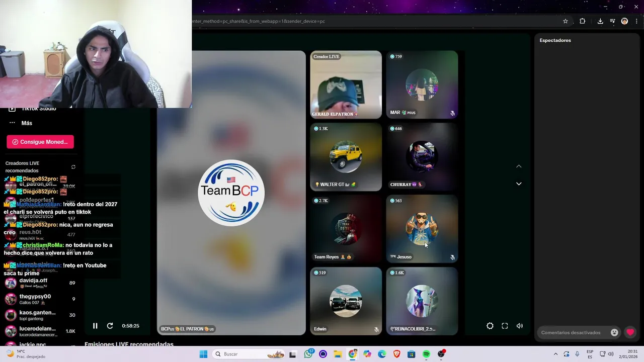Mute the live stream volume
This screenshot has width=644, height=362.
point(520,326)
